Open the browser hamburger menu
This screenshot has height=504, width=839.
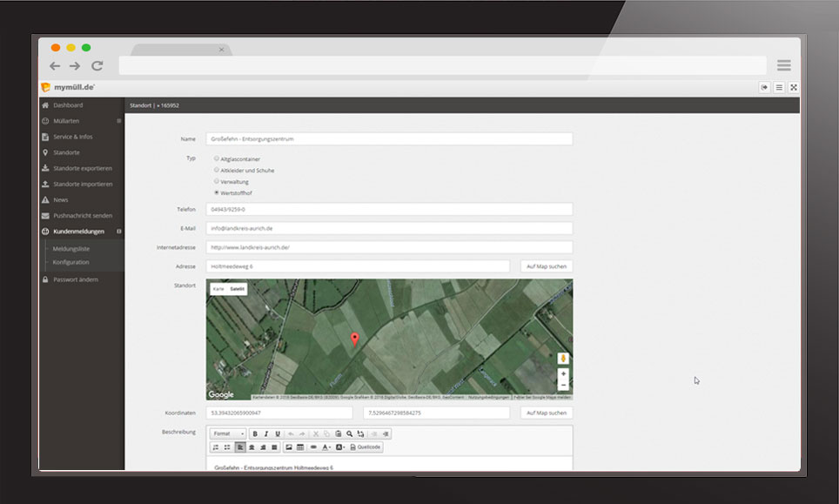click(x=784, y=65)
